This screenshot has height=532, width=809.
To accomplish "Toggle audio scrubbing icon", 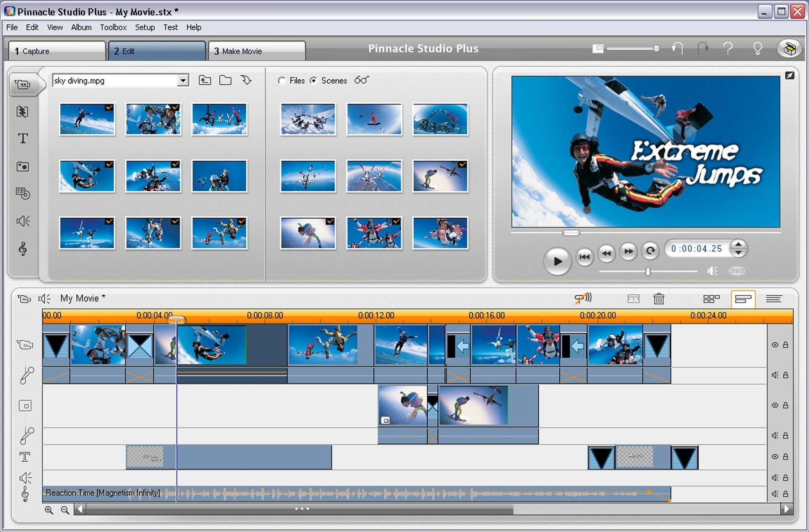I will click(583, 298).
